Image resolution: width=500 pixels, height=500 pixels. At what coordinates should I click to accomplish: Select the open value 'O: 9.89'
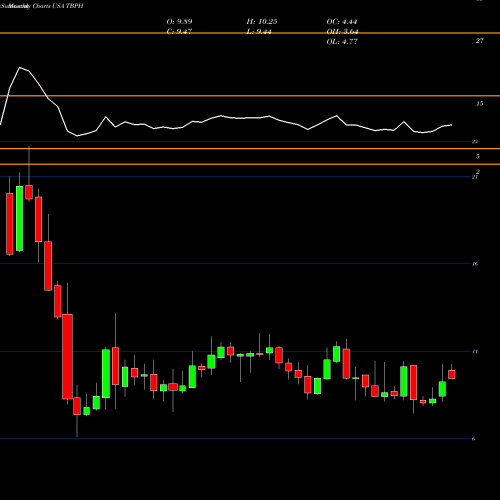179,22
